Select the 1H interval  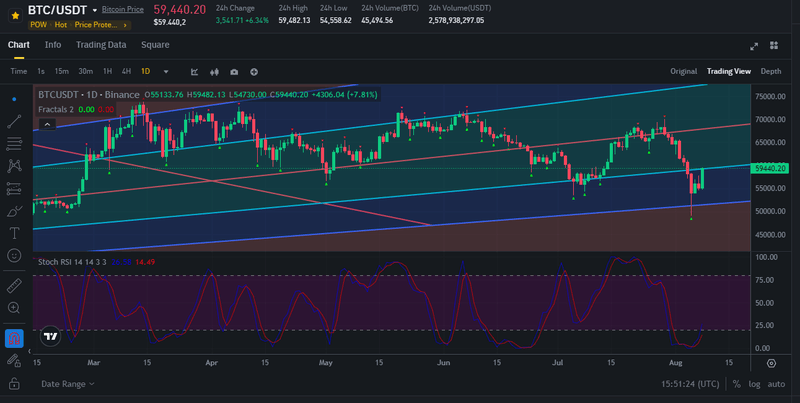107,71
